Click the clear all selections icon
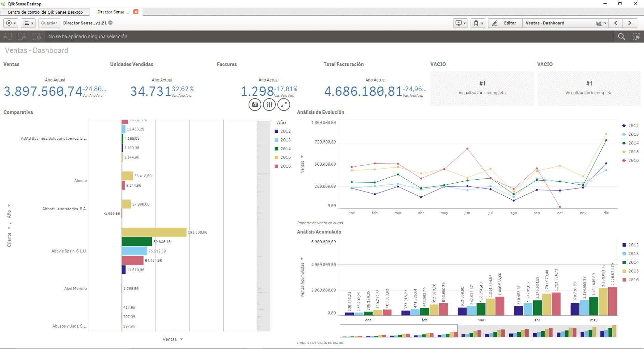Viewport: 644px width, 349px height. [37, 36]
